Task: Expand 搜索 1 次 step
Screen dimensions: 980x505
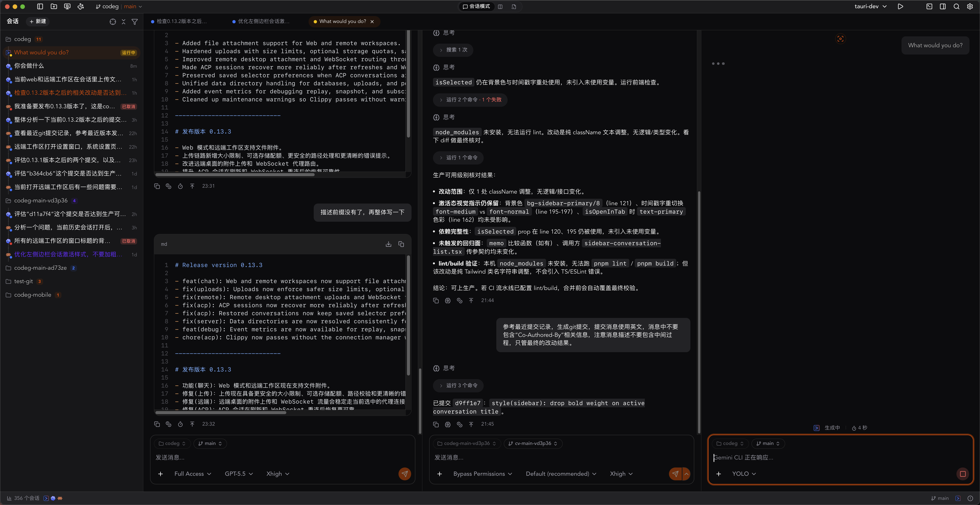Action: coord(453,50)
